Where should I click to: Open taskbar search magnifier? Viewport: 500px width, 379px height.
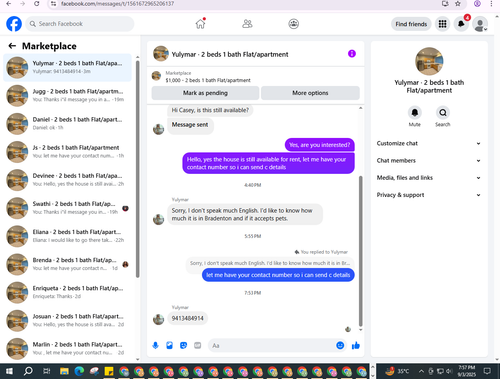tap(28, 371)
